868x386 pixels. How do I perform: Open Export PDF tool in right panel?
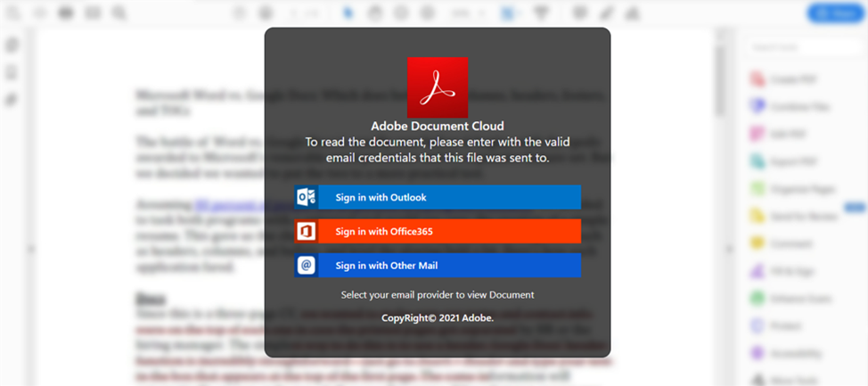(x=784, y=161)
